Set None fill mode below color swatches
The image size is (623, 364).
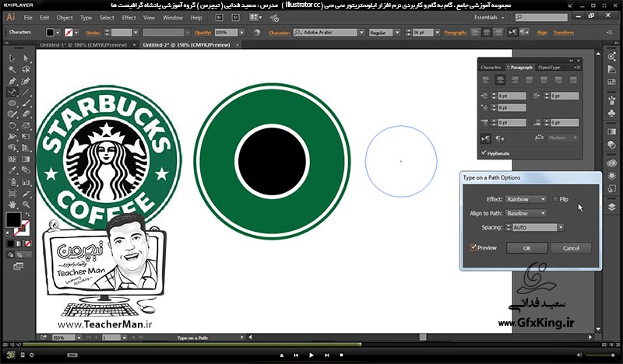pos(28,243)
